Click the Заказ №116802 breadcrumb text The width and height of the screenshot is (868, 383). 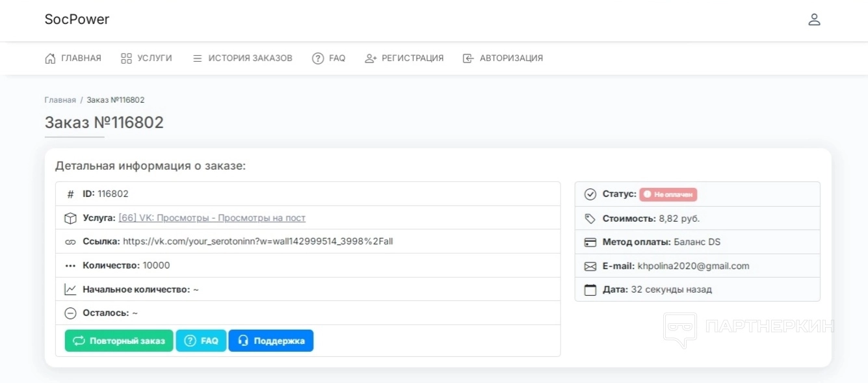pos(116,100)
